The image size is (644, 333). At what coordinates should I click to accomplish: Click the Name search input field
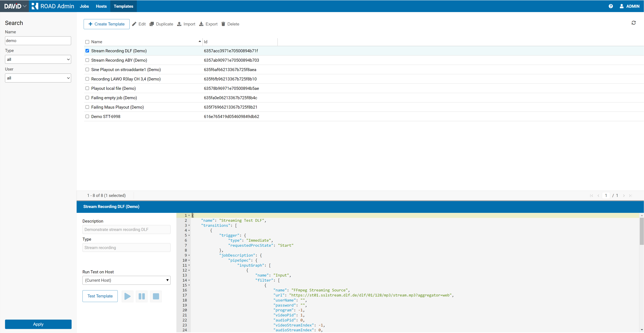[x=38, y=41]
